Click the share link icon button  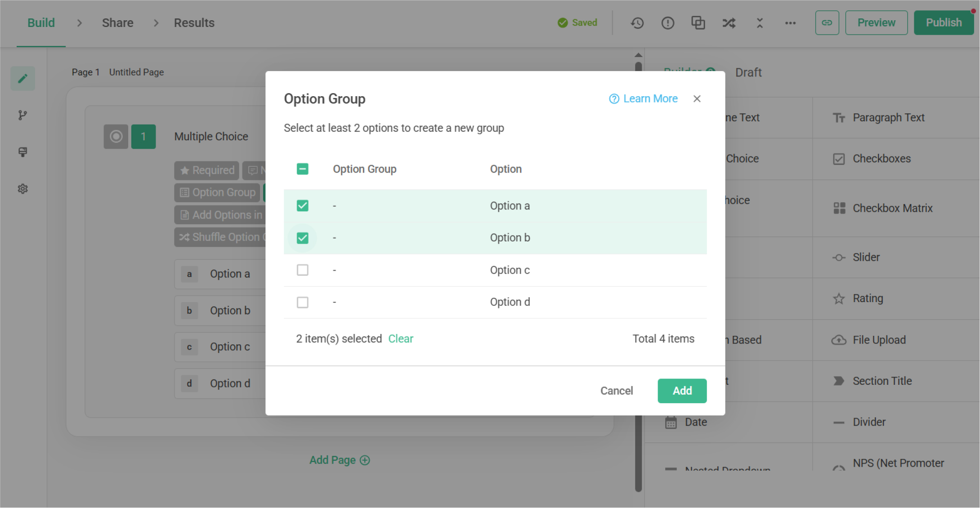[x=827, y=22]
